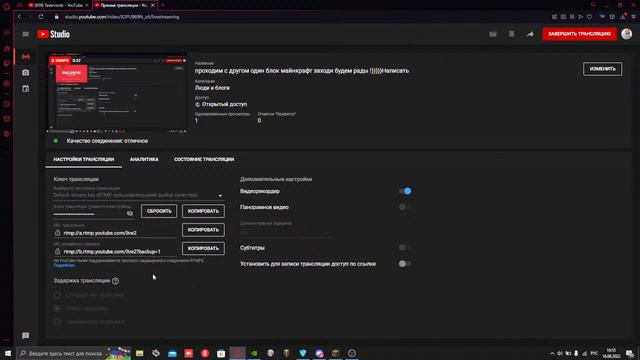Click the padlock icon in the address bar

point(57,17)
